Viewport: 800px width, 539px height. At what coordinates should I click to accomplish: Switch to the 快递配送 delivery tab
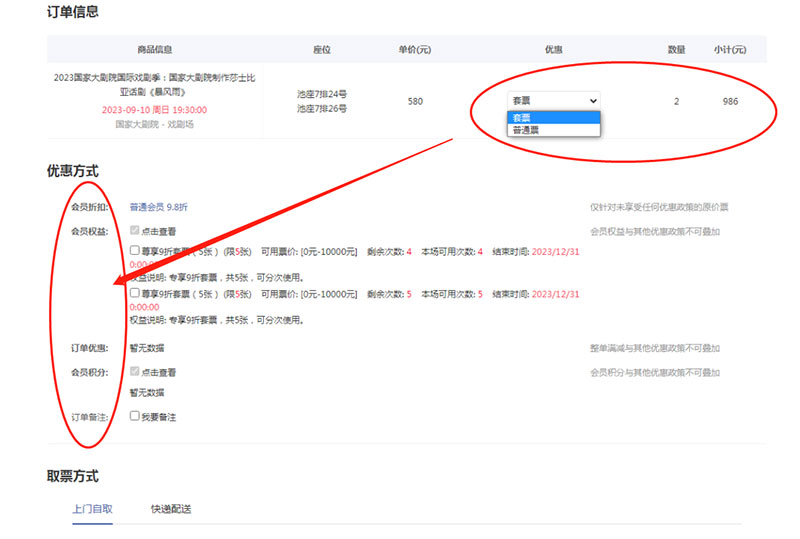[x=171, y=509]
